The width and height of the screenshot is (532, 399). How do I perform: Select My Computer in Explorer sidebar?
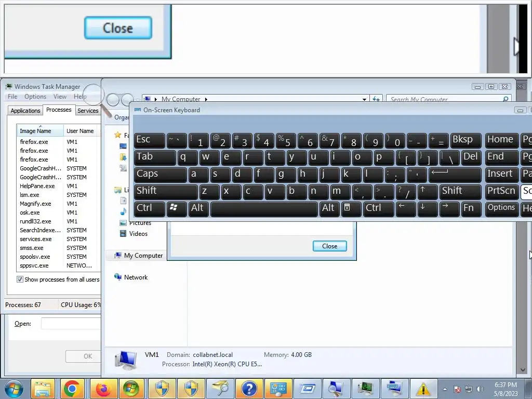click(x=138, y=256)
